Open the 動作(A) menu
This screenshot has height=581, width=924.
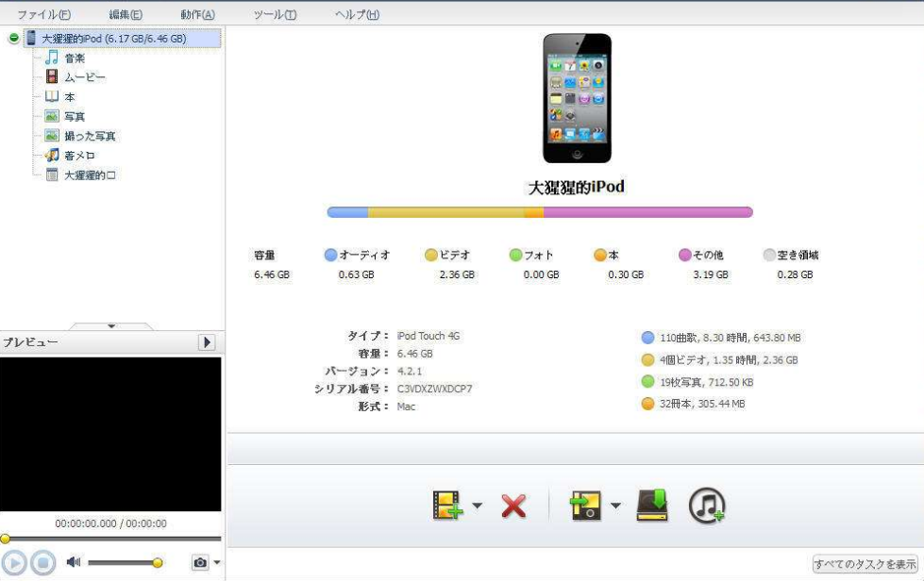(x=197, y=14)
